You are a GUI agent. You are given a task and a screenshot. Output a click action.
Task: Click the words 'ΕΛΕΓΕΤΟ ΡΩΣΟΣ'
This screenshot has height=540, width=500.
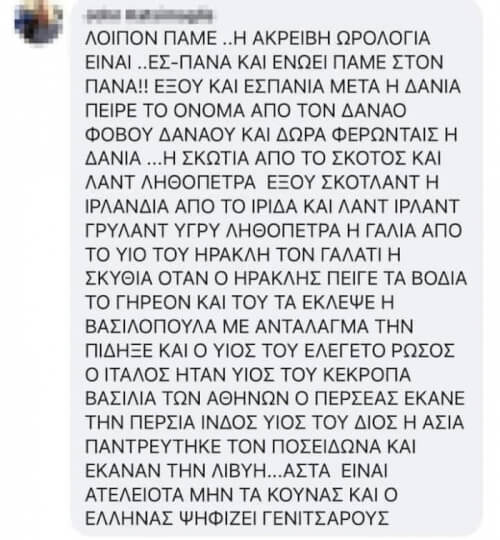tap(380, 351)
